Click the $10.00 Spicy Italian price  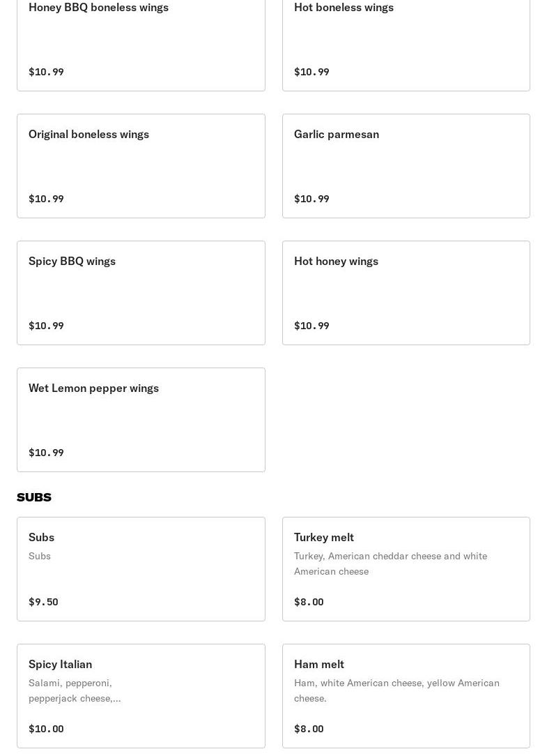pyautogui.click(x=46, y=729)
